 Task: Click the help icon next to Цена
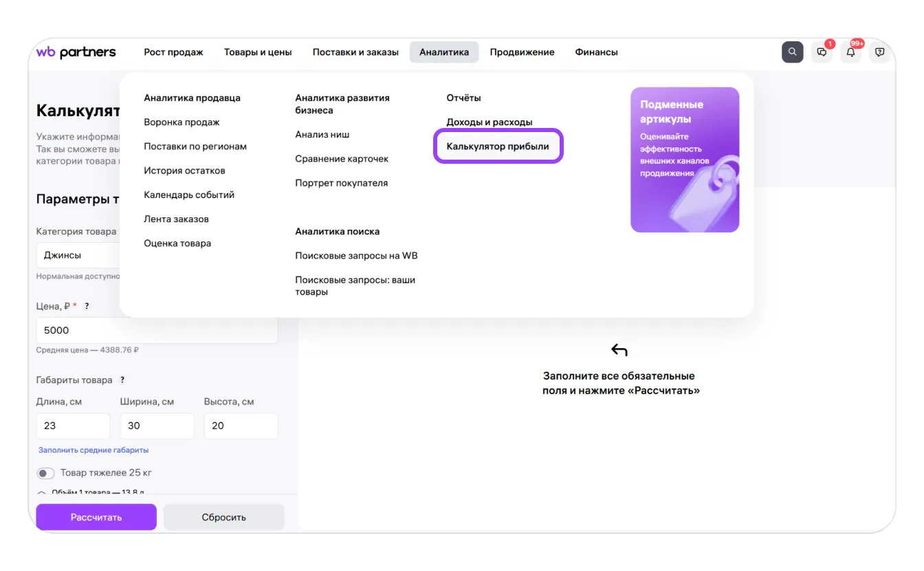[87, 305]
